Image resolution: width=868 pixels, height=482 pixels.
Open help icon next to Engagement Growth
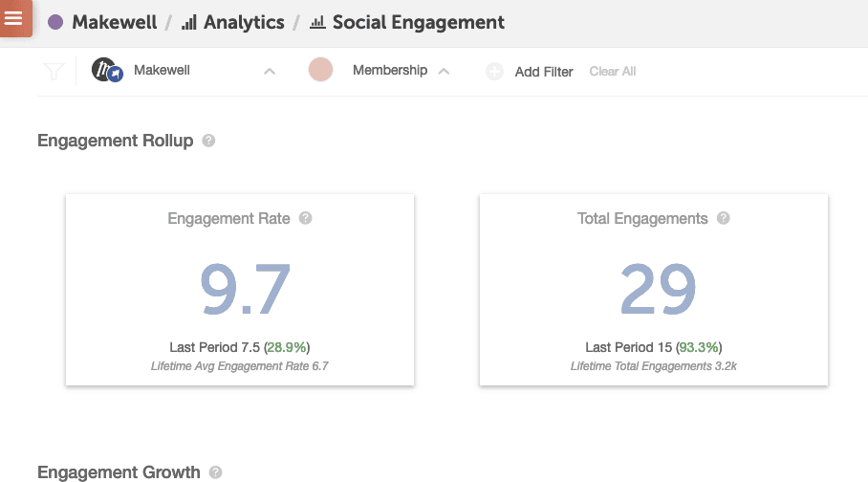[216, 472]
